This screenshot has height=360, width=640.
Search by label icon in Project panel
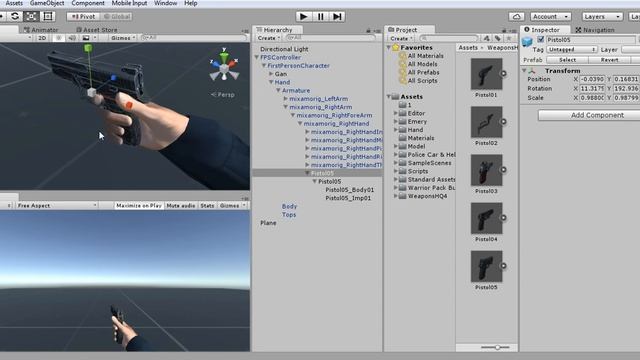498,38
